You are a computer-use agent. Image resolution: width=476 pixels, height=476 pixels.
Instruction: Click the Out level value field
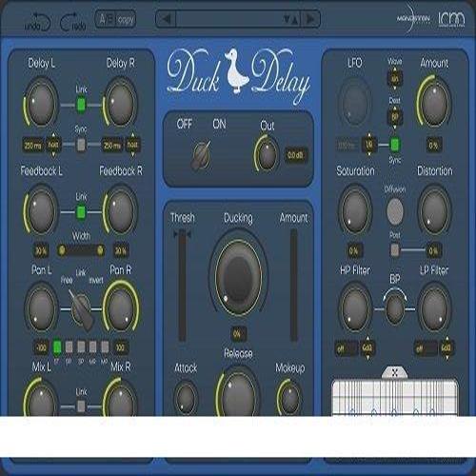pyautogui.click(x=296, y=155)
